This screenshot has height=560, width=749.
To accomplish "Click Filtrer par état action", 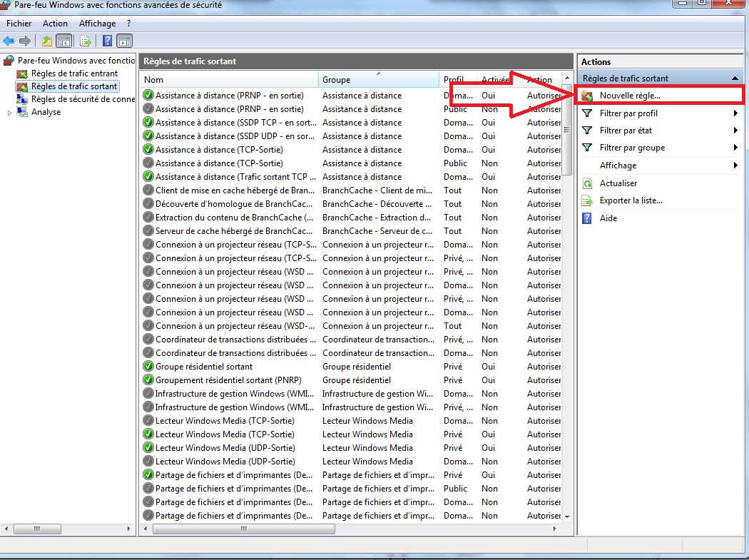I will [626, 131].
